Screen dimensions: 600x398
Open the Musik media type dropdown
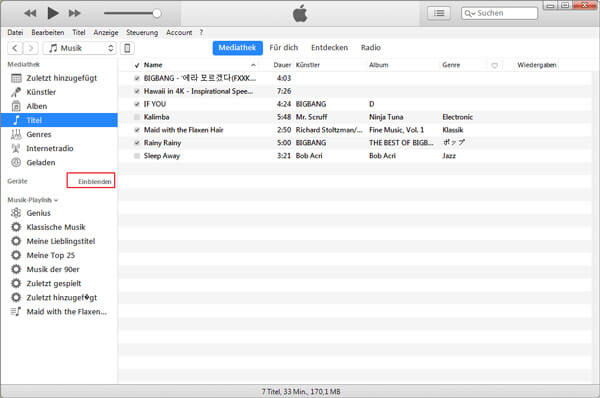coord(79,48)
